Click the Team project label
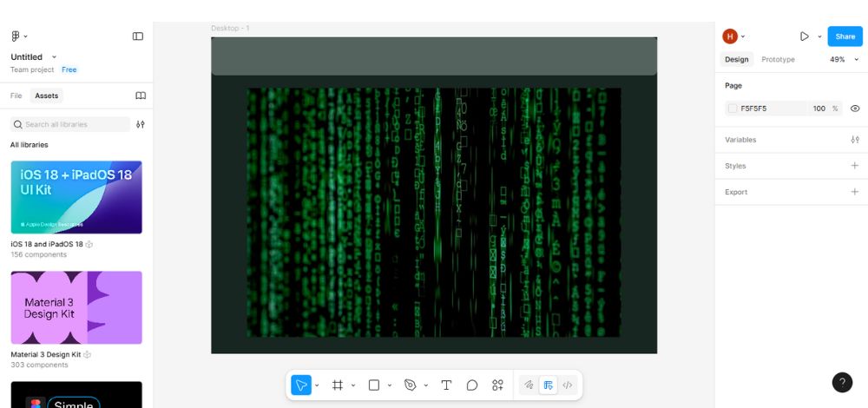This screenshot has width=868, height=408. (32, 69)
